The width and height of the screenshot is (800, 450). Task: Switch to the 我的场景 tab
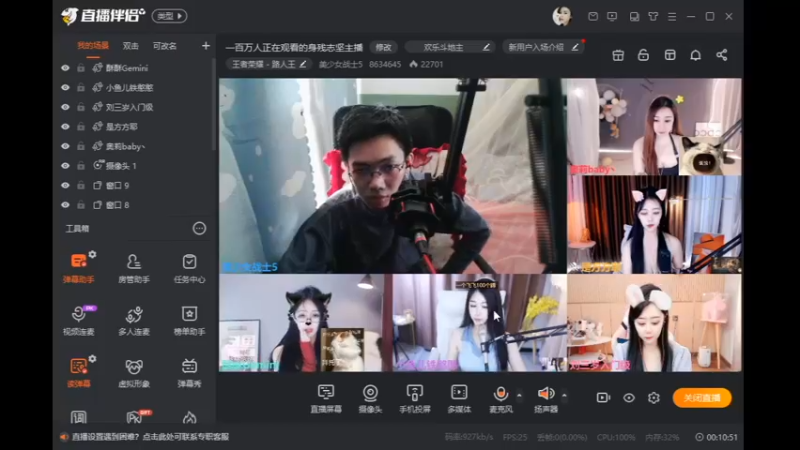pyautogui.click(x=93, y=46)
